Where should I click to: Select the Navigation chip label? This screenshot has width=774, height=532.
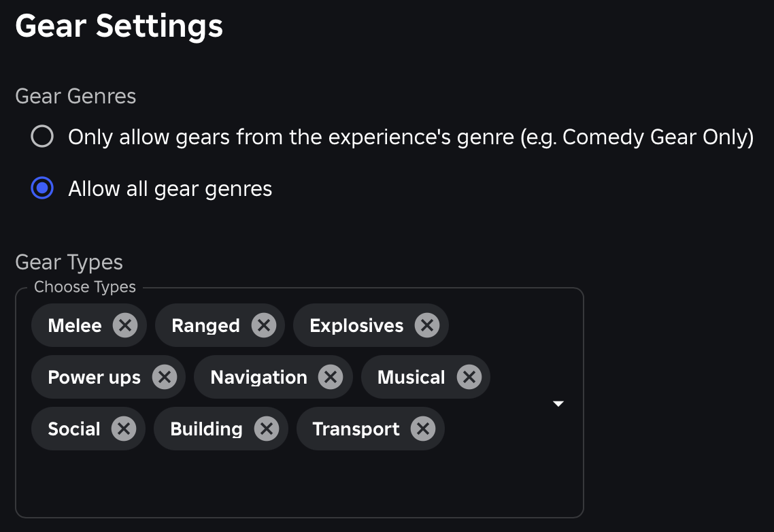click(x=258, y=377)
